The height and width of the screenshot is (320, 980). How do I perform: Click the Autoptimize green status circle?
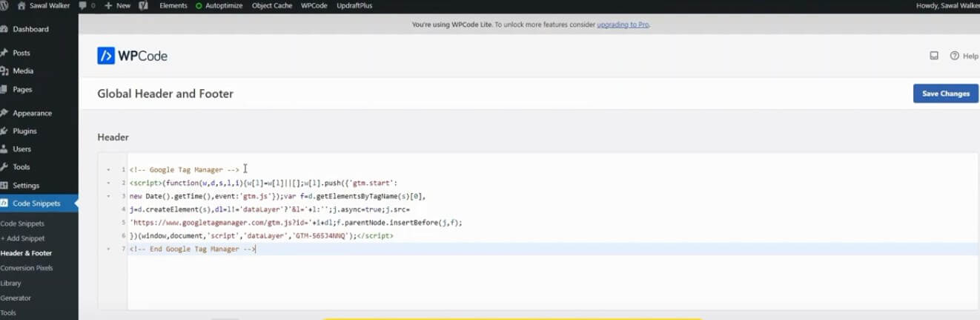tap(199, 5)
